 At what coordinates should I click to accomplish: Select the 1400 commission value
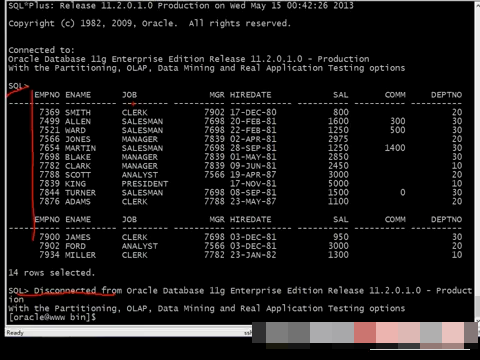point(395,148)
